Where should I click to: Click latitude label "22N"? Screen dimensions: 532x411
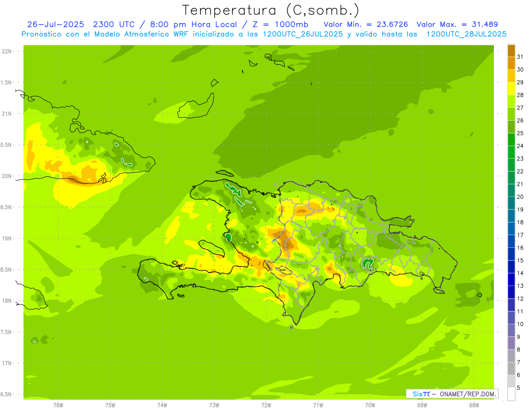coord(7,51)
